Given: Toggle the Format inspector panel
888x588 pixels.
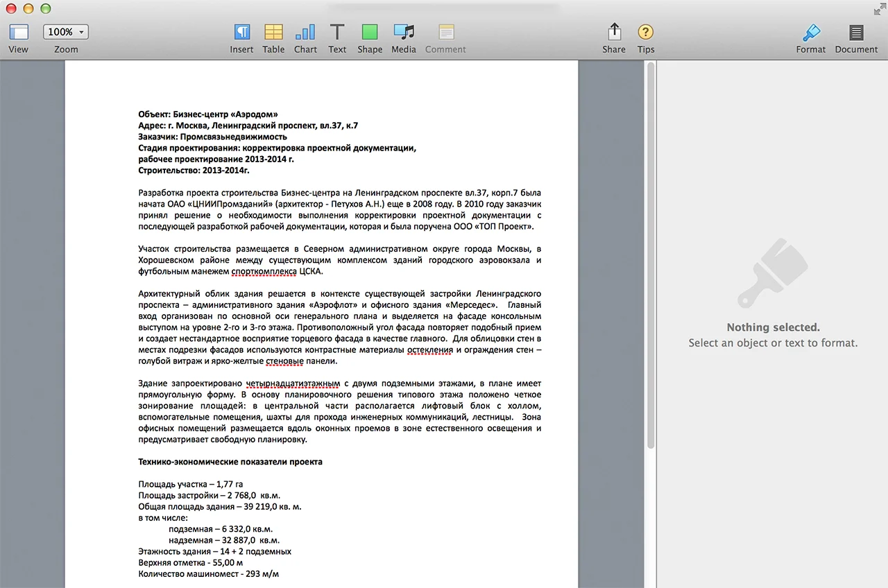Looking at the screenshot, I should (x=810, y=32).
